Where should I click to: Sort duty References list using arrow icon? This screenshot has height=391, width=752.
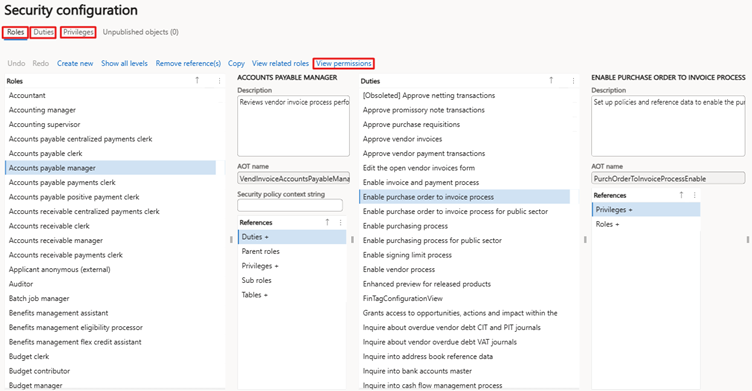pos(682,195)
